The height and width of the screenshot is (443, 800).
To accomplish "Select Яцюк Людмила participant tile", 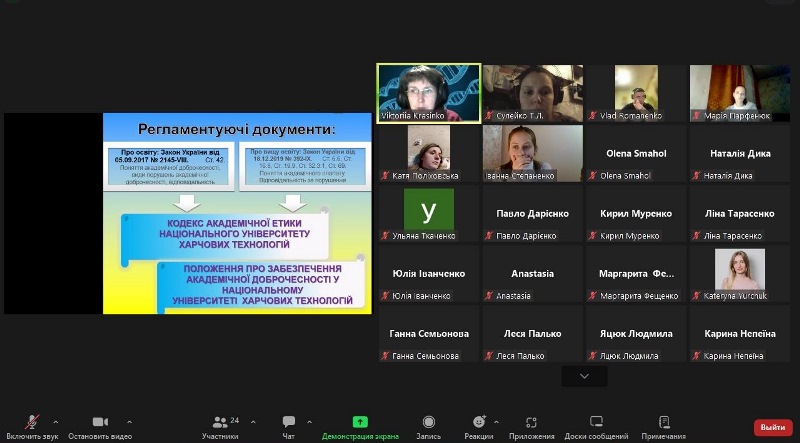I will coord(636,334).
